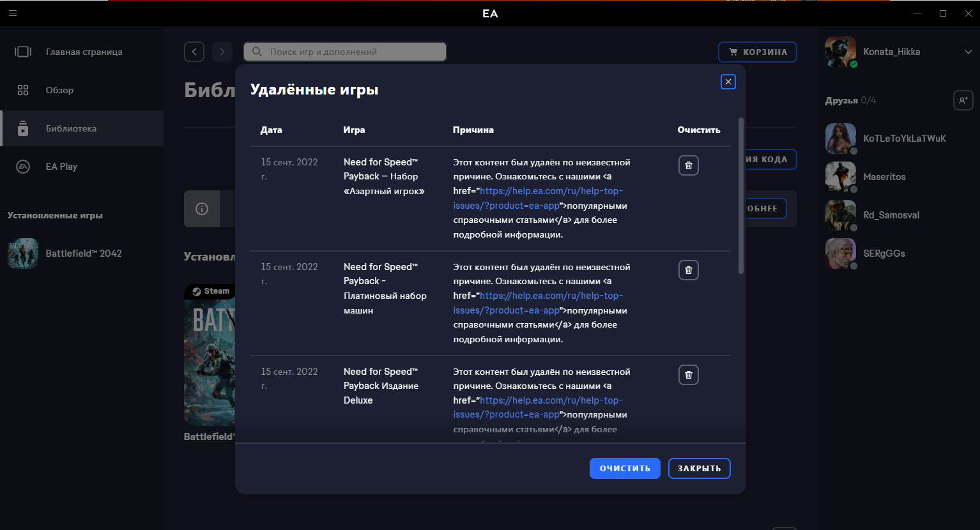Delete the Платиновый набор машин row with trash icon
Viewport: 980px width, 530px height.
(689, 270)
